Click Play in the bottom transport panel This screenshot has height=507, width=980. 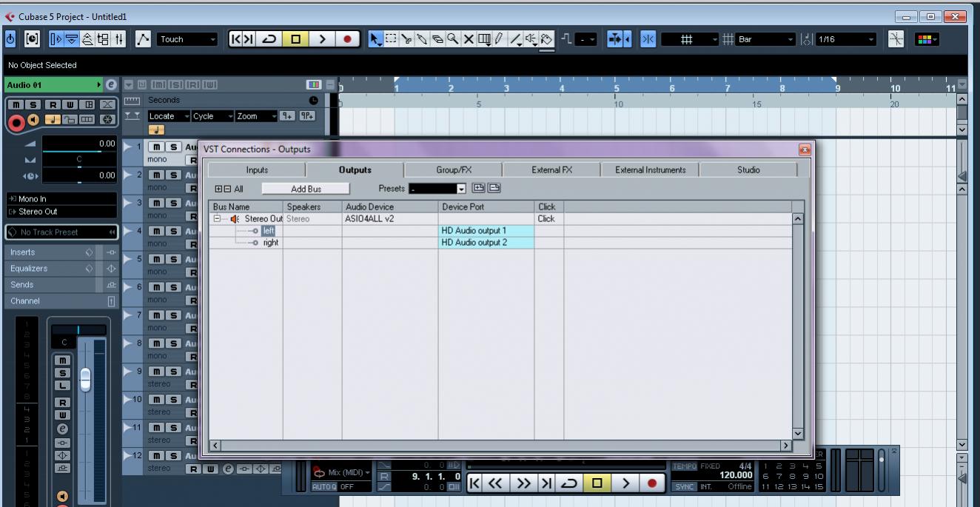(625, 483)
